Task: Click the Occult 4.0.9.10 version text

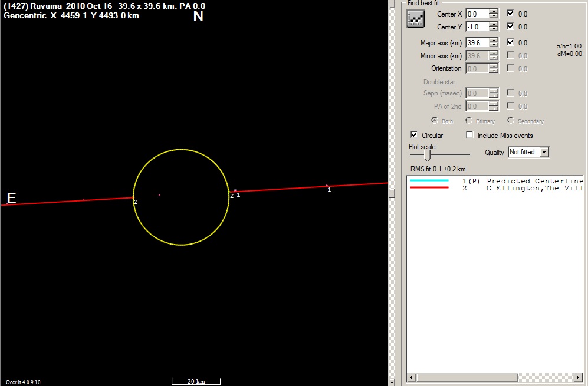Action: click(23, 382)
